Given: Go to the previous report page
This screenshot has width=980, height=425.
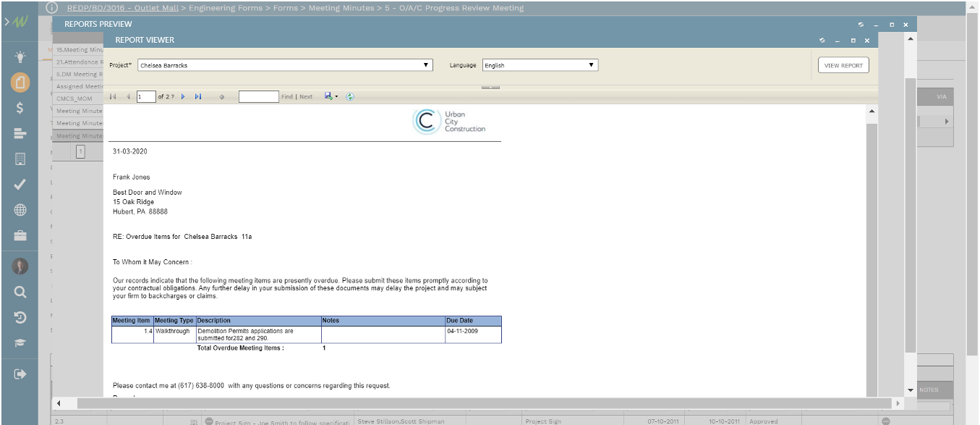Looking at the screenshot, I should pyautogui.click(x=128, y=96).
